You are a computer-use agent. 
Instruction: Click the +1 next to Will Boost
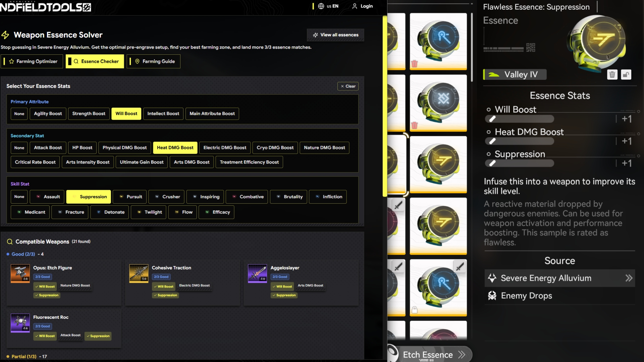click(627, 119)
